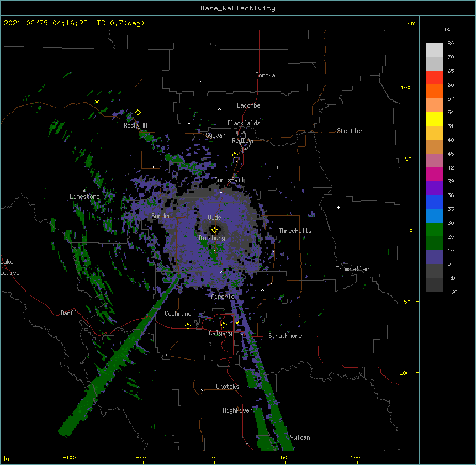The image size is (476, 465).
Task: Click the Banff label
Action: 68,313
